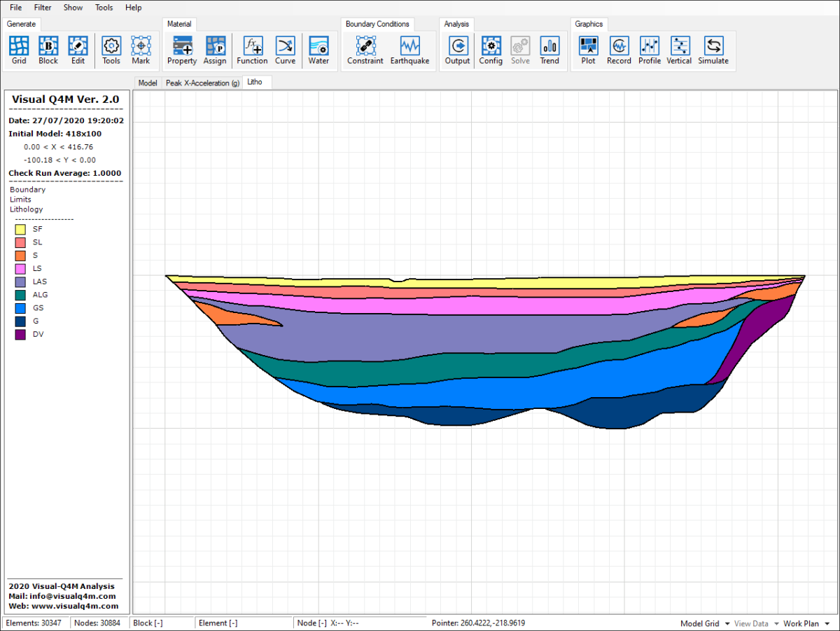Open the Profile graphics tool
Image resolution: width=840 pixels, height=631 pixels.
coord(650,50)
